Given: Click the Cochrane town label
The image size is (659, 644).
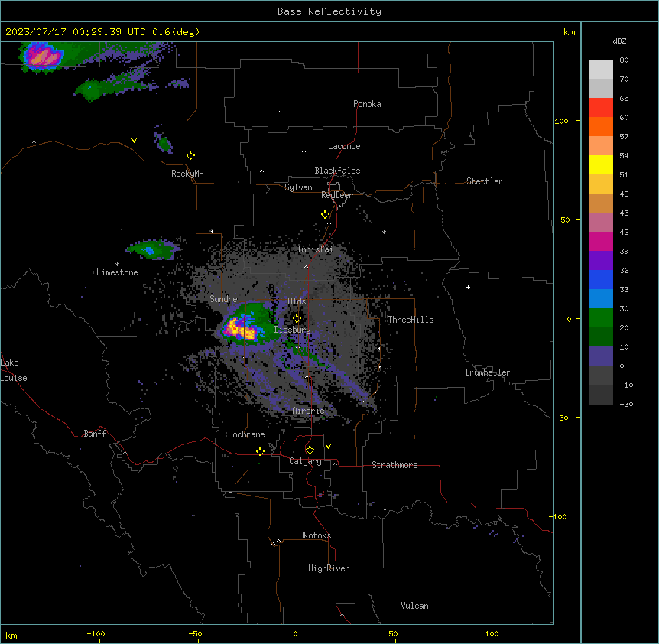Looking at the screenshot, I should [x=246, y=434].
